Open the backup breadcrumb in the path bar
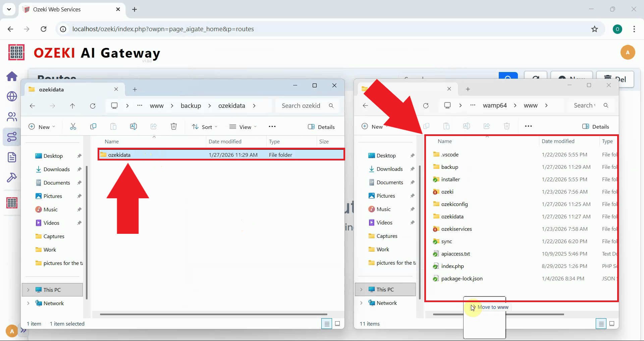Screen dimensions: 644x341 (x=191, y=106)
